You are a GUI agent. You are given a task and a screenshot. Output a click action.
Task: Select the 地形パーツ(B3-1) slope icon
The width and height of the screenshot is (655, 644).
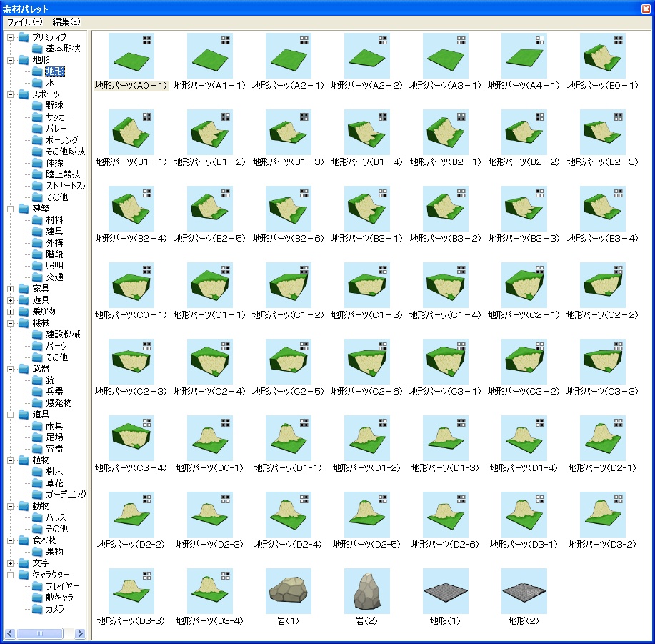tap(367, 209)
